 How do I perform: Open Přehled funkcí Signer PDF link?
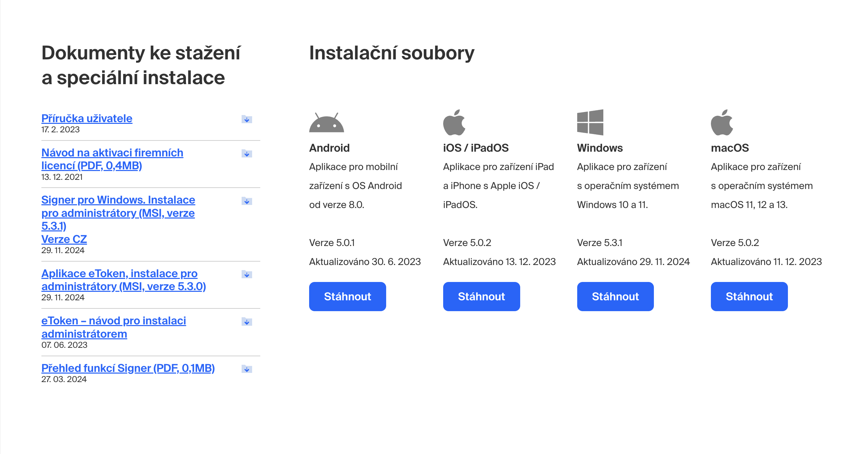point(128,368)
